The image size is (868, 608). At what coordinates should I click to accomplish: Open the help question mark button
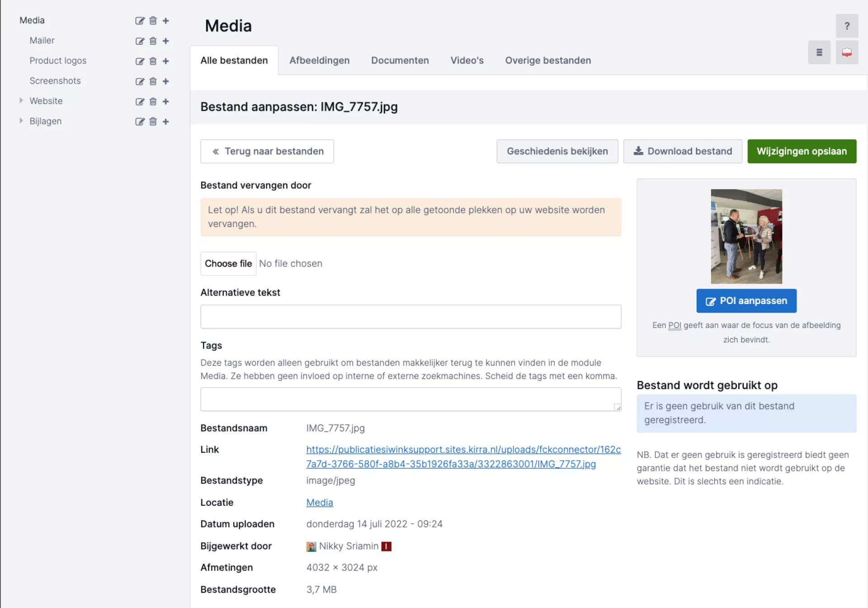point(846,26)
